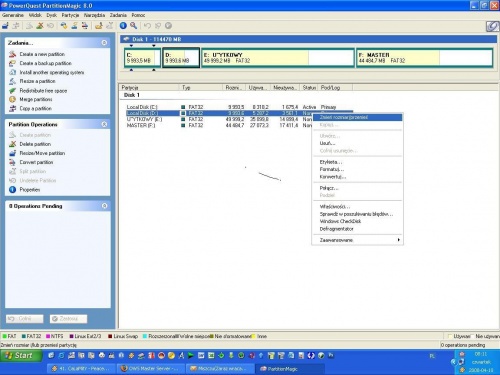The width and height of the screenshot is (500, 375).
Task: Select the C: partition block in disk map
Action: click(142, 58)
